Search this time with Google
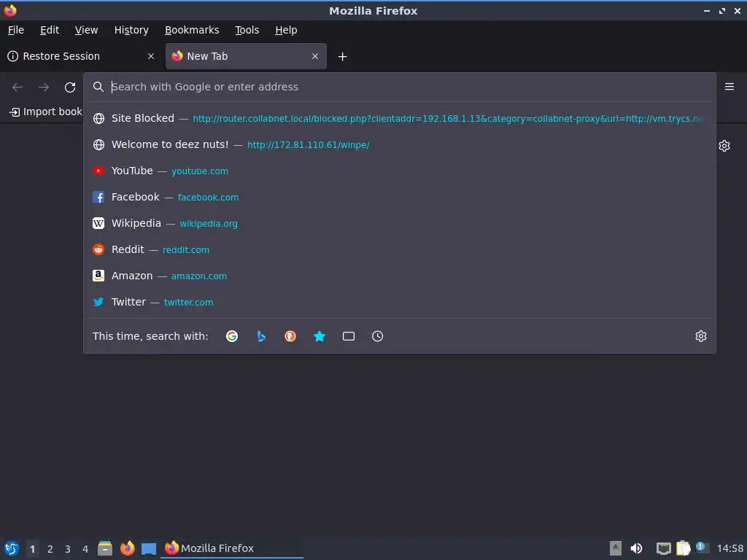Image resolution: width=747 pixels, height=560 pixels. tap(232, 336)
